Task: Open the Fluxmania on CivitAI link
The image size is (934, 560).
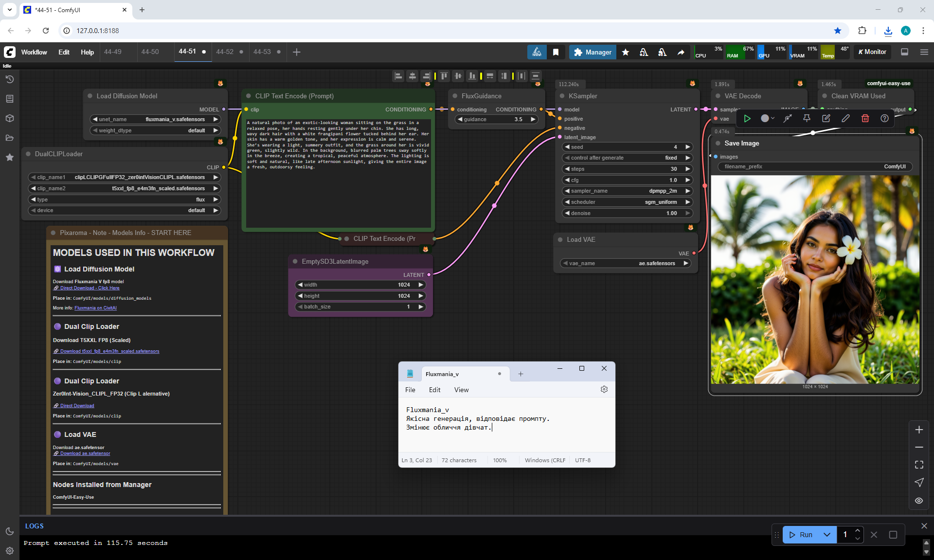Action: tap(95, 308)
